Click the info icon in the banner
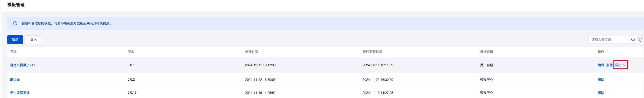The height and width of the screenshot is (98, 644). pos(15,23)
